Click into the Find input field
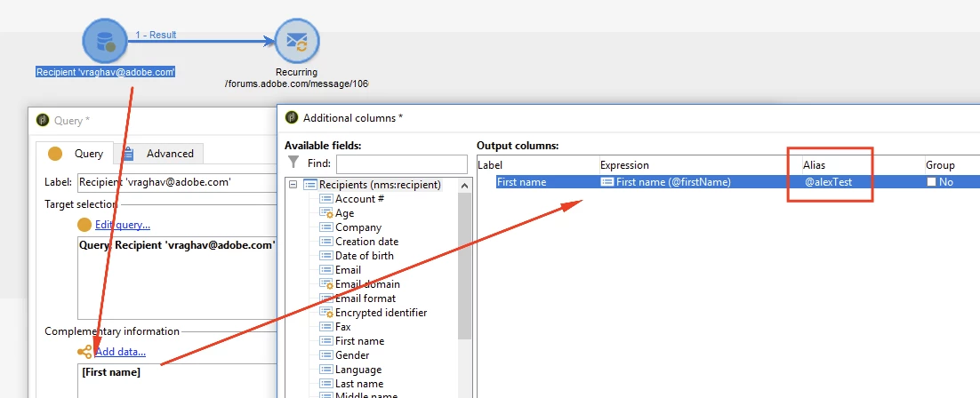Screen dimensions: 980x398 tap(402, 164)
